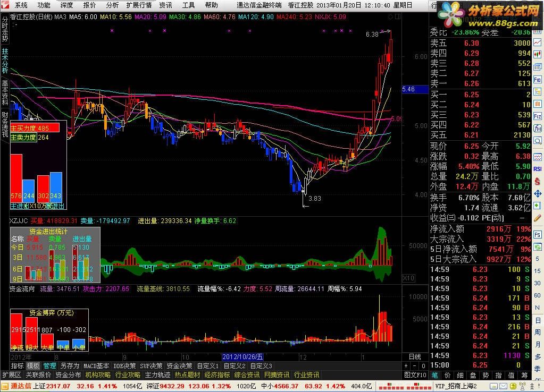Click the mail envelope icon in status bar

tap(503, 386)
